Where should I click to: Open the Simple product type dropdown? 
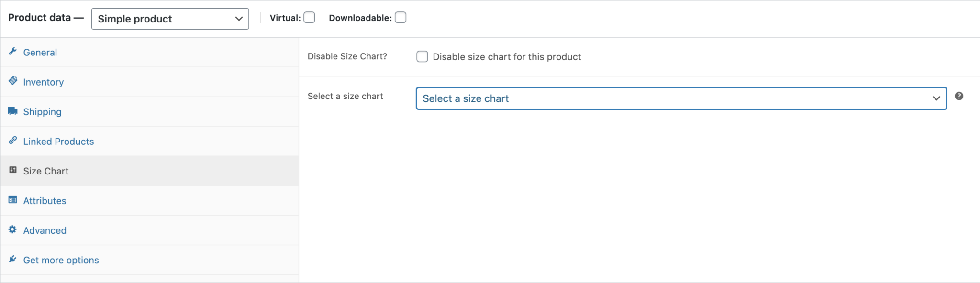point(170,19)
